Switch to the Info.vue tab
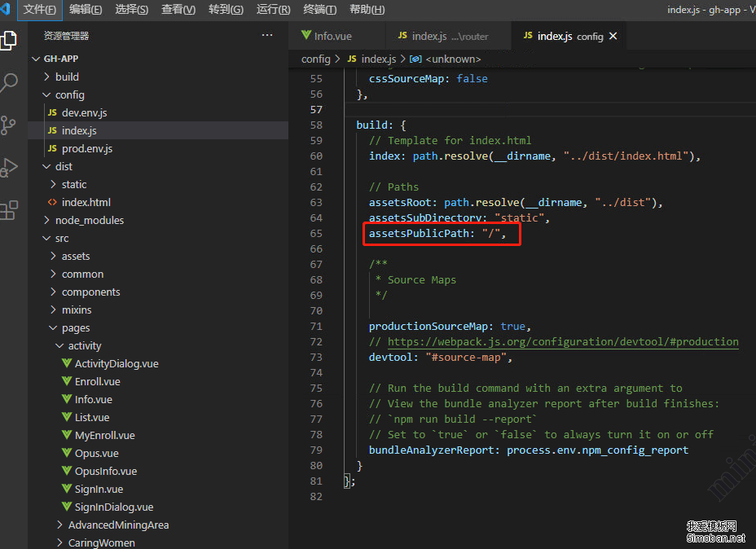This screenshot has height=549, width=756. coord(334,35)
